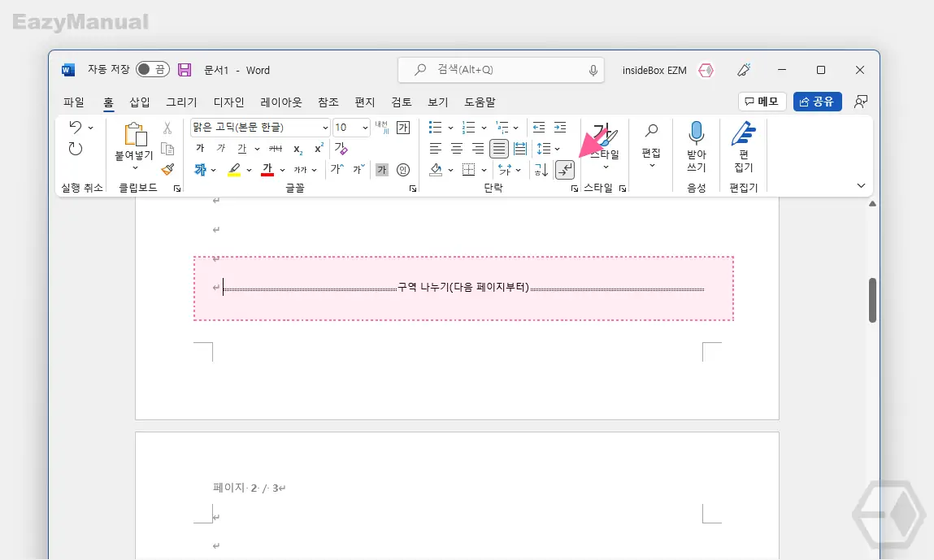Screen dimensions: 934x560
Task: Apply Shading paint bucket fill
Action: (x=436, y=170)
